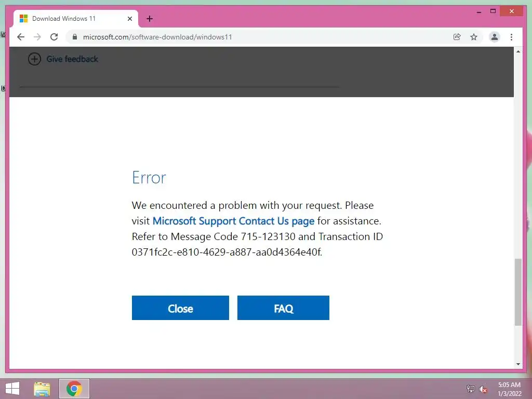Viewport: 532px width, 399px height.
Task: Minimize the Chrome window
Action: 478,11
